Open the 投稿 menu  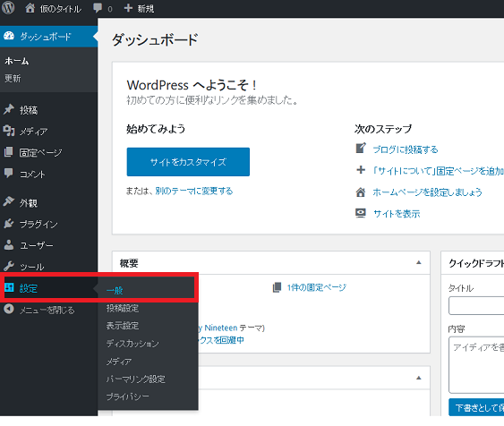pyautogui.click(x=29, y=110)
